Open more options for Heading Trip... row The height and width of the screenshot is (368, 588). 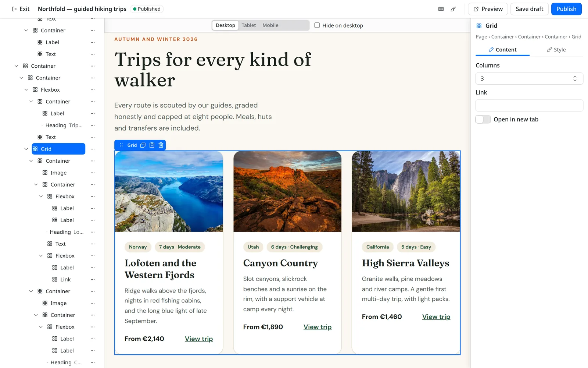[x=93, y=125]
